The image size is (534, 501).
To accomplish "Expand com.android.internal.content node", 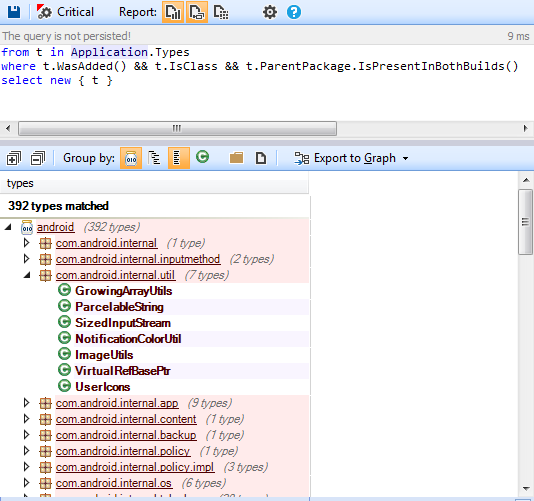I will click(27, 419).
